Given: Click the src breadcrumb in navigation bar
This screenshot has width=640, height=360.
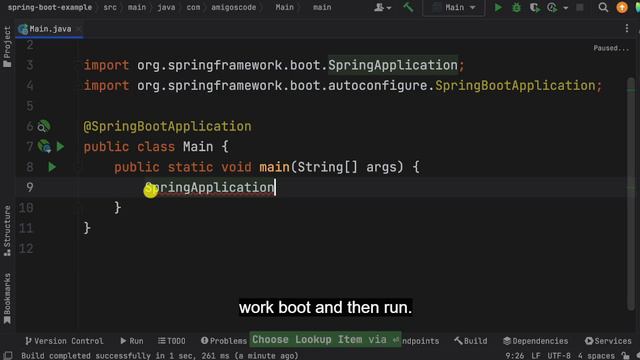Looking at the screenshot, I should tap(110, 7).
